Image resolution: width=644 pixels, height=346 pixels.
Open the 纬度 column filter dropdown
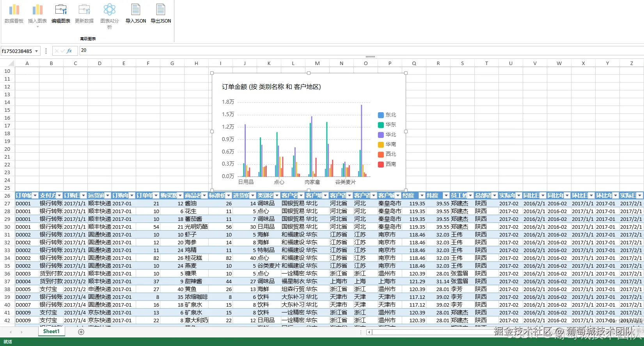click(x=446, y=196)
